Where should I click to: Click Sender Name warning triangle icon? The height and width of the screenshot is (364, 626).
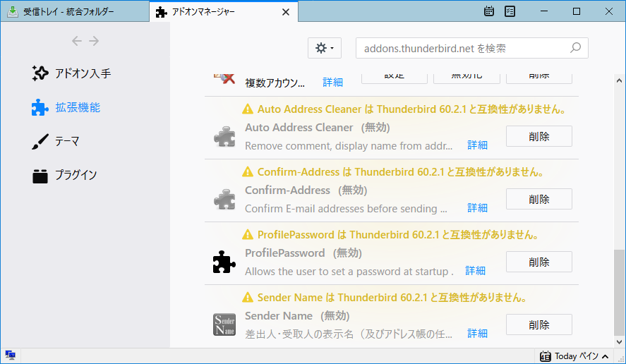248,297
